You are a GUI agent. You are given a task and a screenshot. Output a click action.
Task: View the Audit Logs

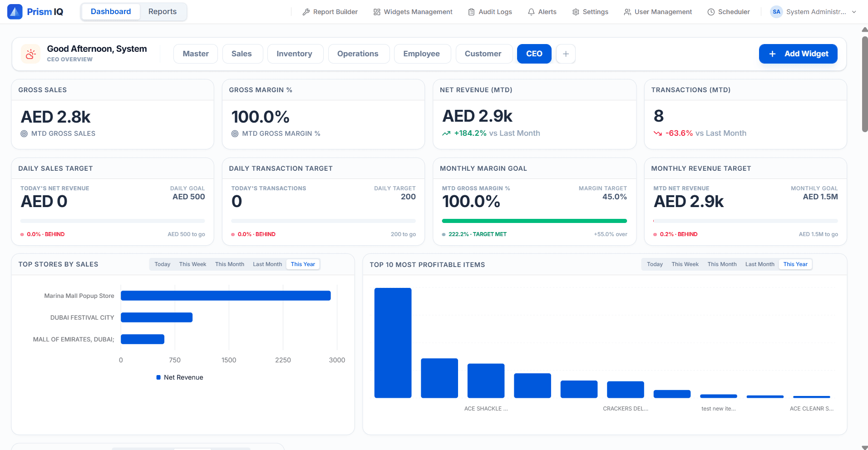click(490, 12)
